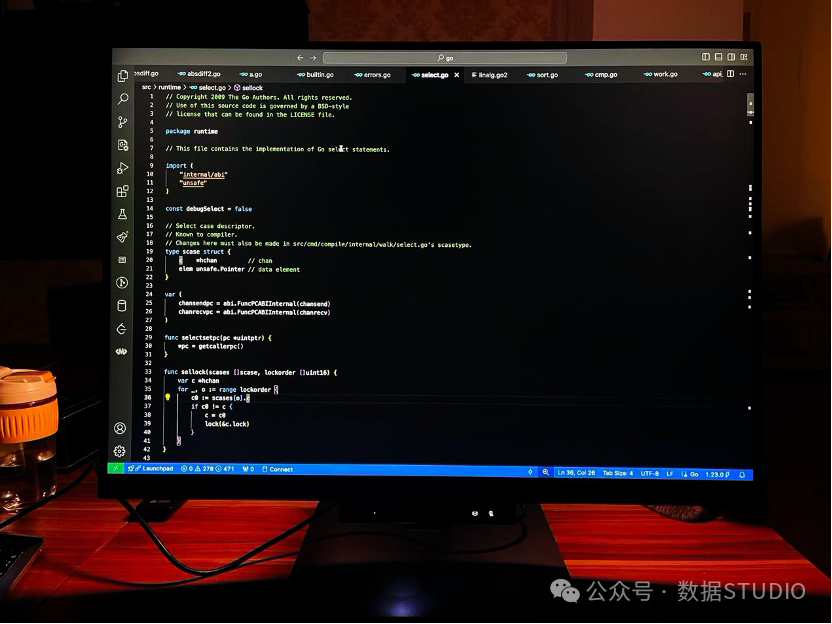This screenshot has width=832, height=624.
Task: Open the Go 1.23.0 version selector
Action: [x=717, y=474]
